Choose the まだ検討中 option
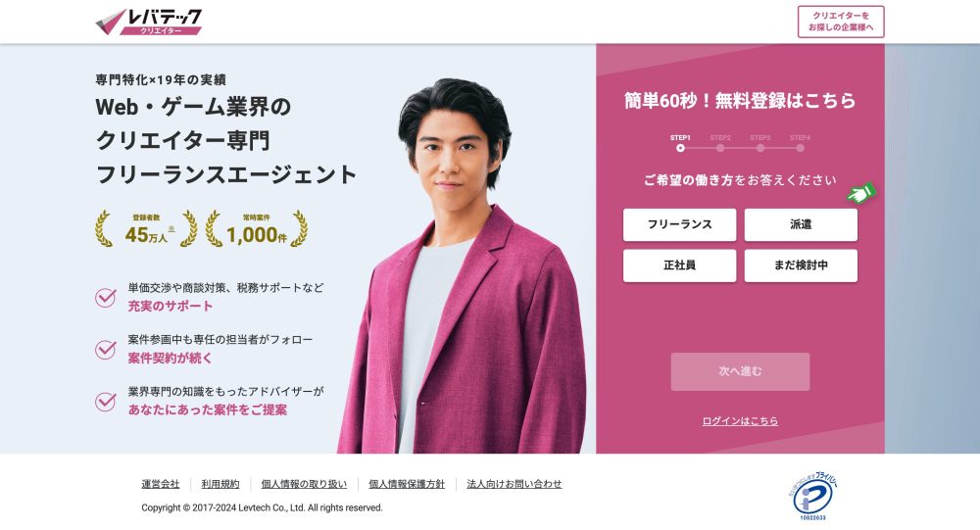 point(801,265)
